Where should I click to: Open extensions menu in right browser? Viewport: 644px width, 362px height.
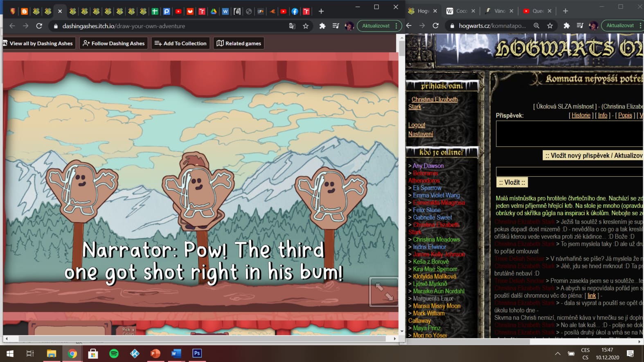coord(567,25)
